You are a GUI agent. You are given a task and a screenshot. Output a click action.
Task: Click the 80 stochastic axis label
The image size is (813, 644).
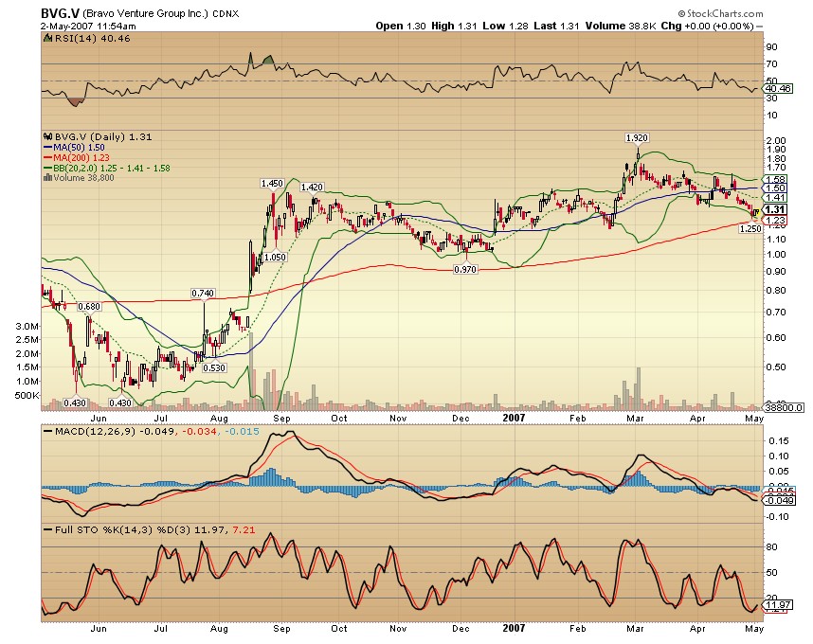(772, 547)
